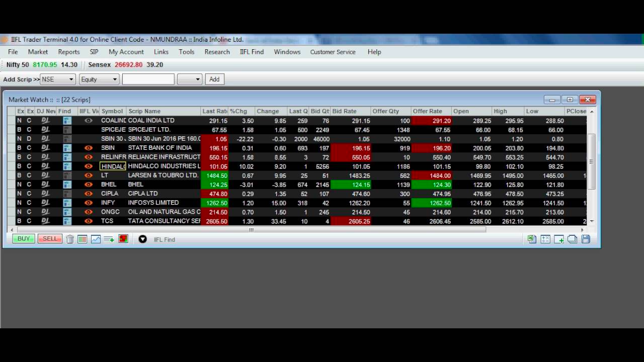This screenshot has width=644, height=362.
Task: Export market watch to Excel icon
Action: point(532,239)
